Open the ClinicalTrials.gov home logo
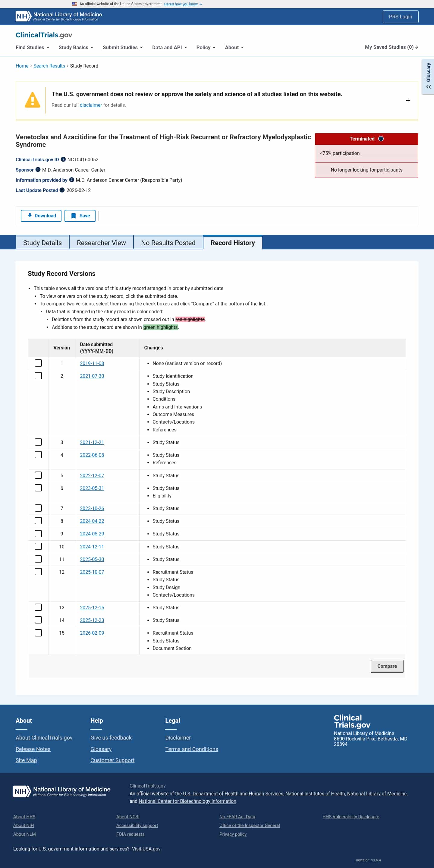The width and height of the screenshot is (434, 868). point(44,35)
